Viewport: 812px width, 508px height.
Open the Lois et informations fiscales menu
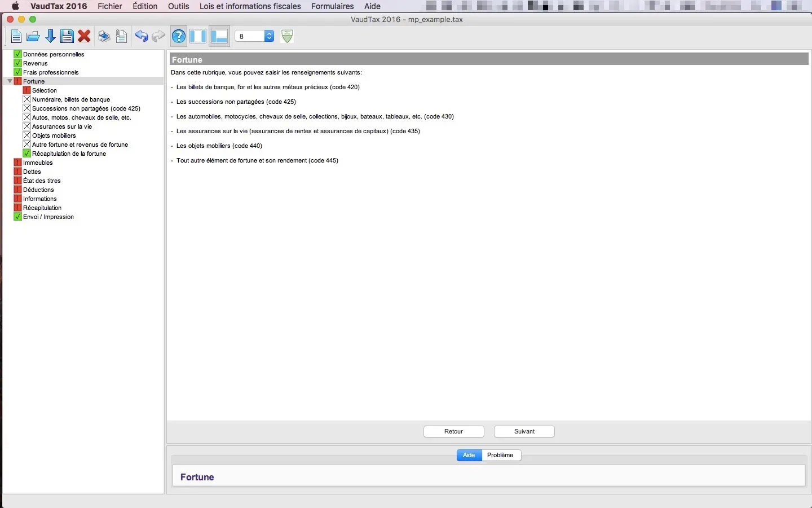click(250, 6)
